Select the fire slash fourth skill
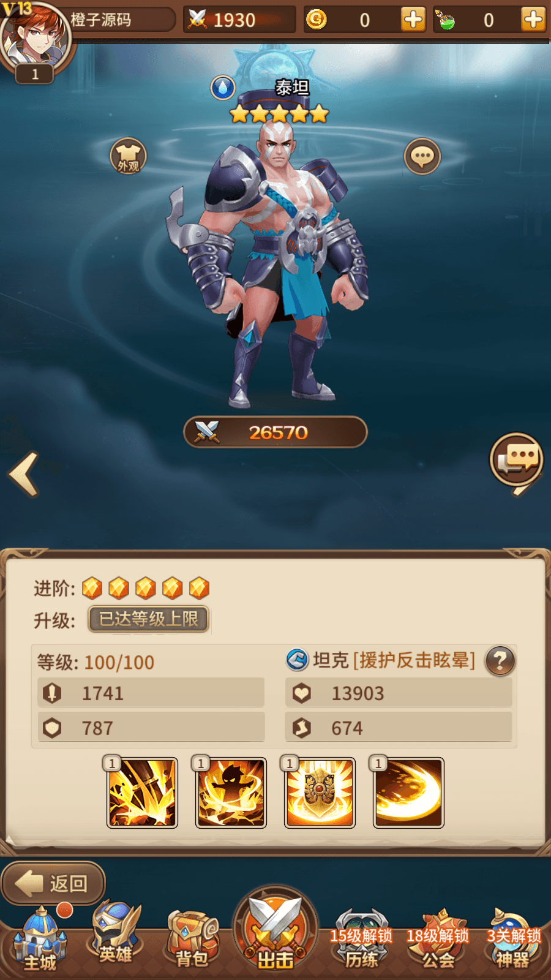Image resolution: width=551 pixels, height=980 pixels. click(408, 793)
